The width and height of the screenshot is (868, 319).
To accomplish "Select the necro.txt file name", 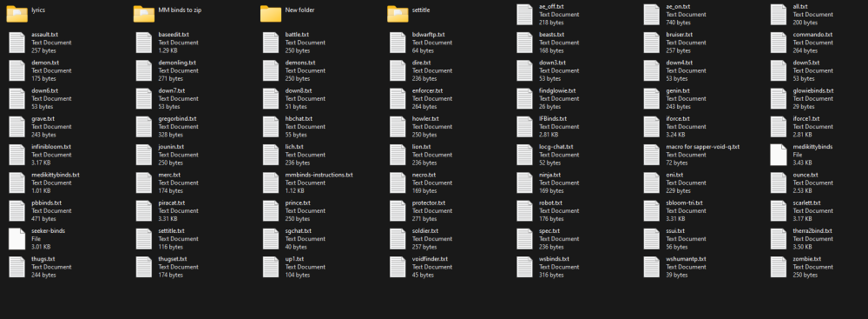I will tap(424, 175).
